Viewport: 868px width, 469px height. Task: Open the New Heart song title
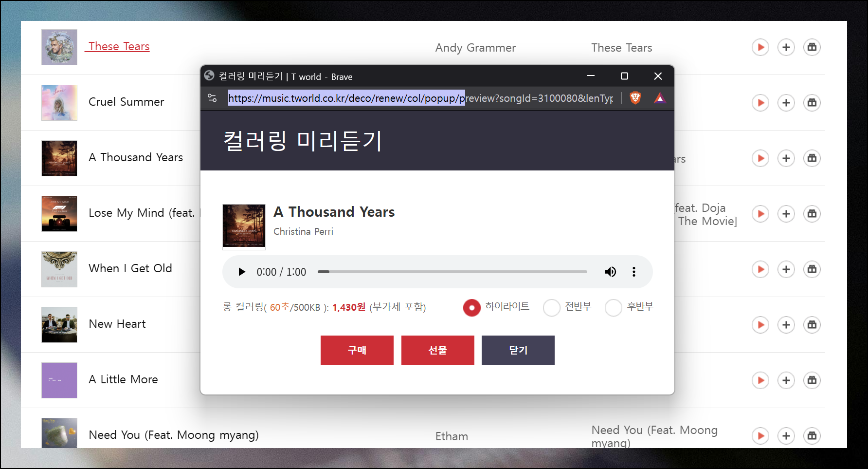(x=117, y=324)
